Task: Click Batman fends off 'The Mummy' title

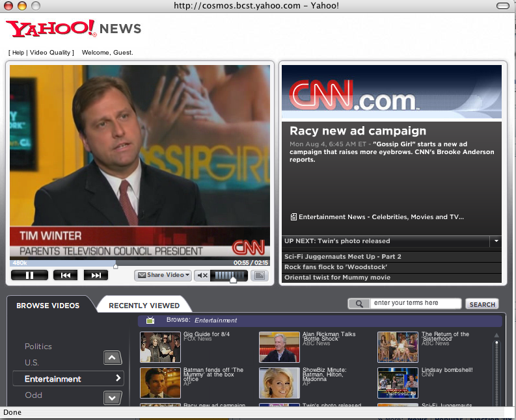Action: [x=213, y=374]
